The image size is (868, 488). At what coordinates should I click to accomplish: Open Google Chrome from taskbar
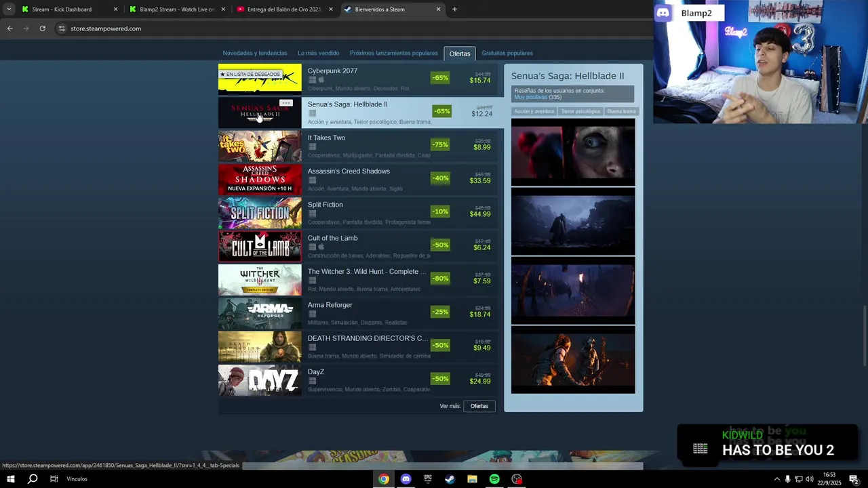(x=384, y=479)
